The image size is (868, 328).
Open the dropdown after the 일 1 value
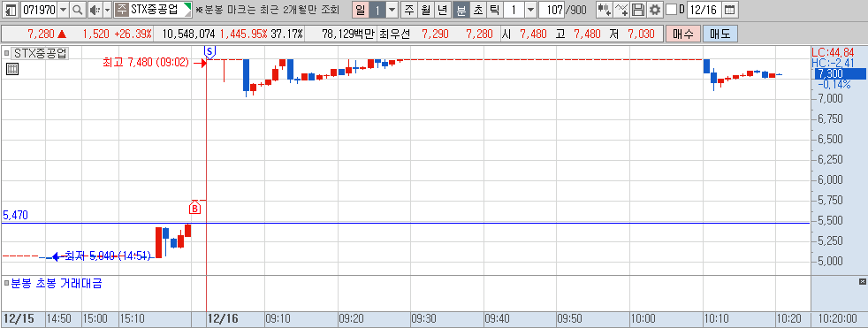[392, 10]
